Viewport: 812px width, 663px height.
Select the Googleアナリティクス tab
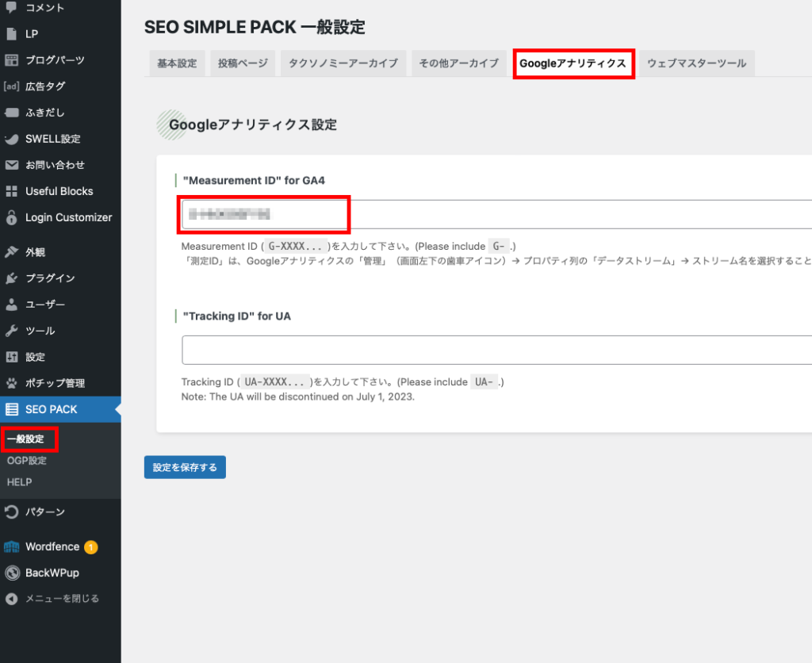(x=573, y=63)
